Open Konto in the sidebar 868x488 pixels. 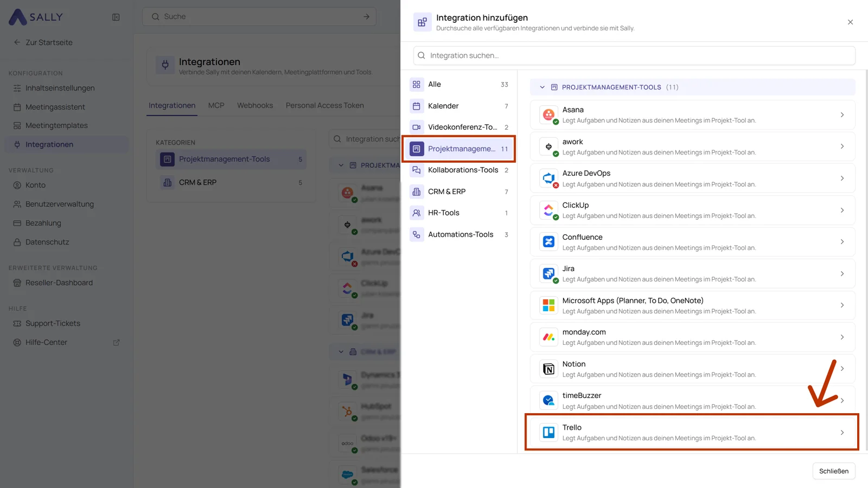point(66,185)
